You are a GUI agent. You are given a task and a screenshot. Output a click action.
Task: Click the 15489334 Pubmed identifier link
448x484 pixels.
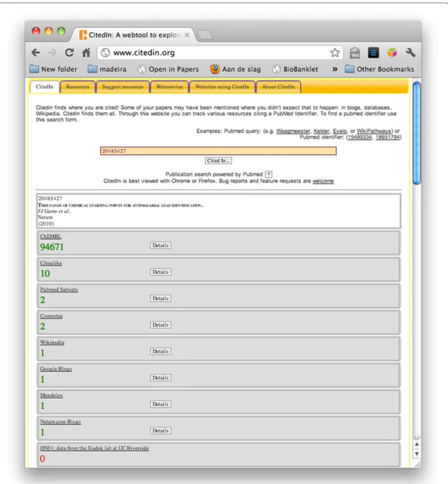tap(359, 137)
